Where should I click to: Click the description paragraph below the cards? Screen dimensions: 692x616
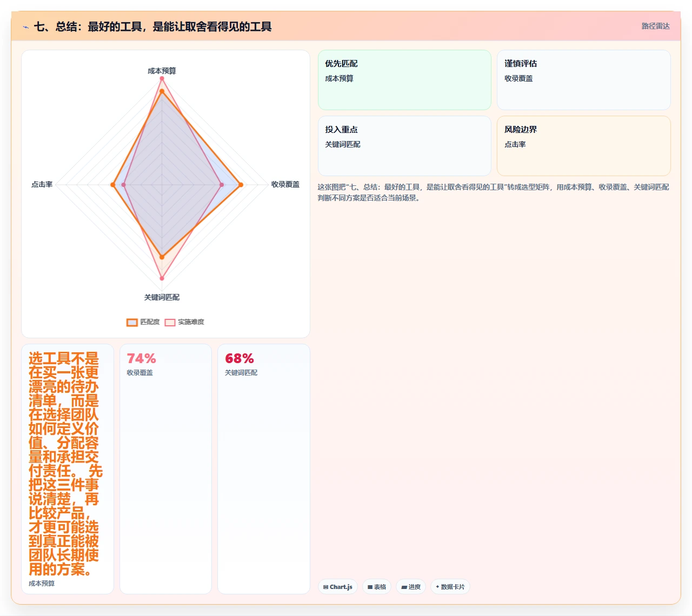[493, 192]
